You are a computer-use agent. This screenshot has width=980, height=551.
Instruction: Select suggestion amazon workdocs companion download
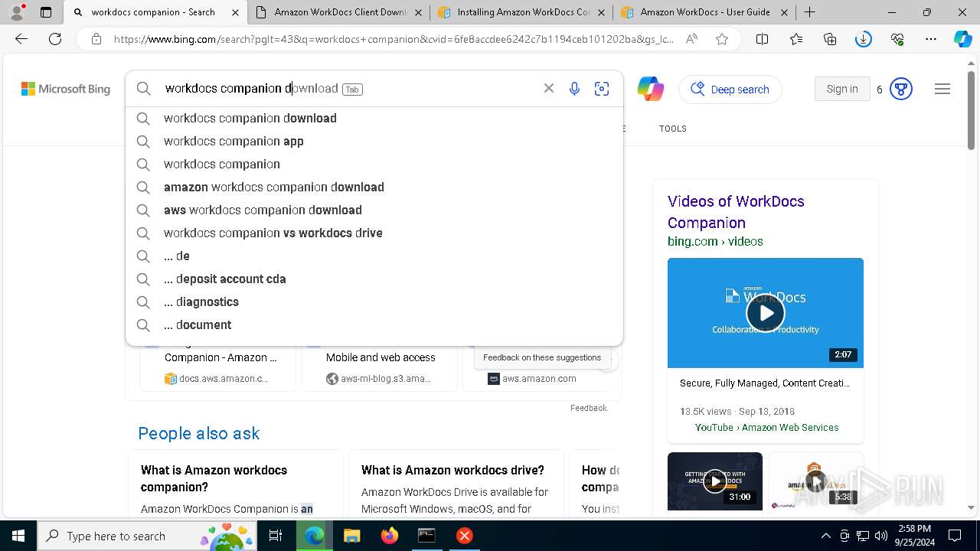coord(374,187)
